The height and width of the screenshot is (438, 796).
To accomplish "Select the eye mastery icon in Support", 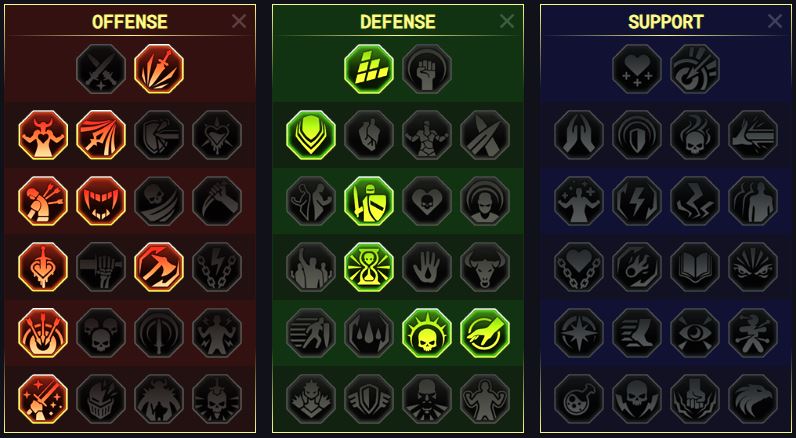I will (695, 333).
